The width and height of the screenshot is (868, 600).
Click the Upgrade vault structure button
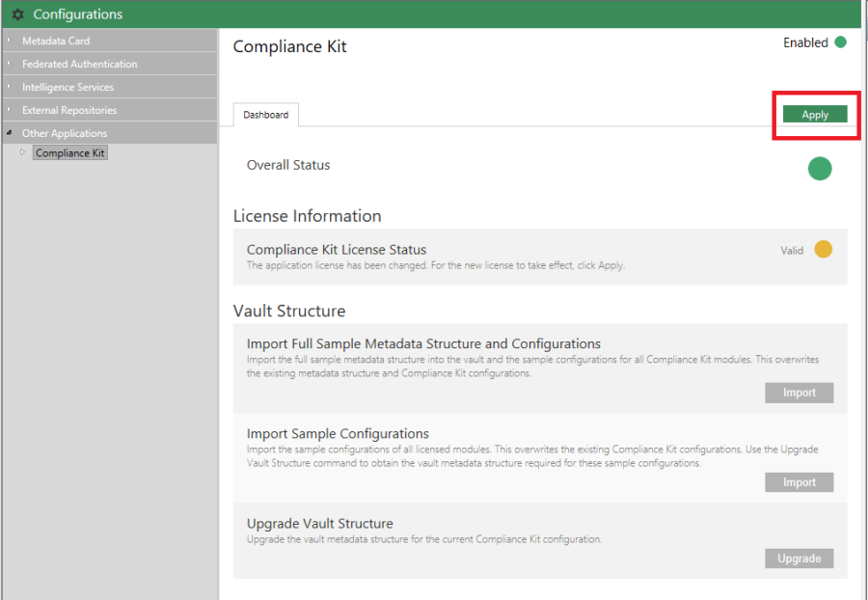pyautogui.click(x=799, y=558)
